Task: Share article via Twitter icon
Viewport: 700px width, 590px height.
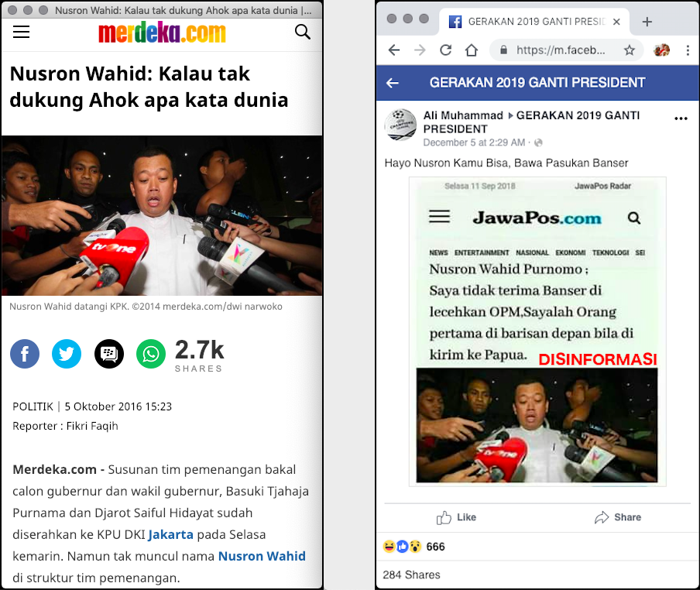Action: pyautogui.click(x=67, y=354)
